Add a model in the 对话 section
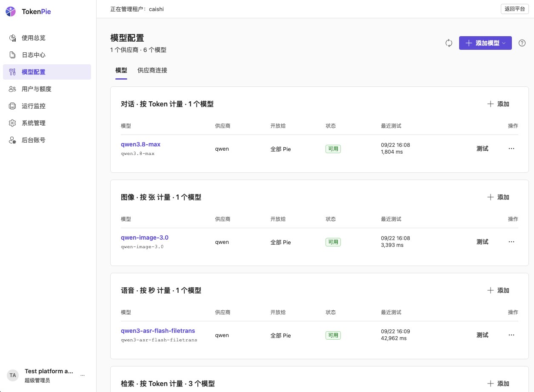Viewport: 534px width, 392px height. [x=498, y=104]
